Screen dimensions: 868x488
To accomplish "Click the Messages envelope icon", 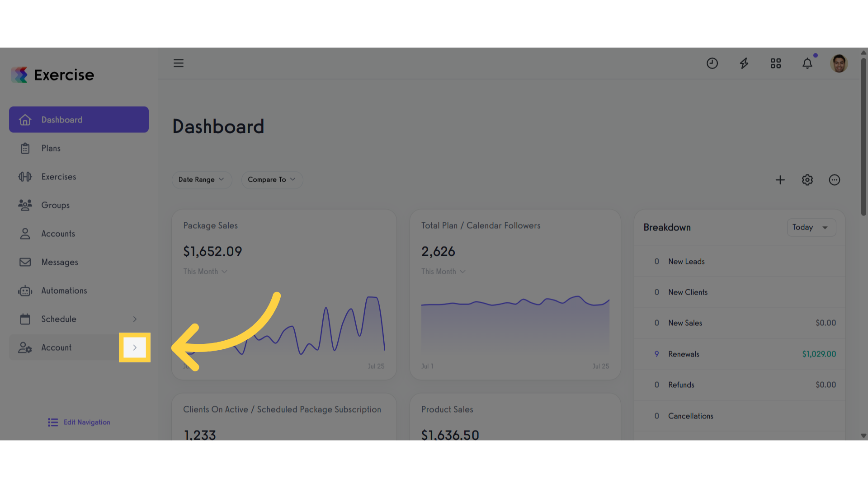I will (25, 262).
